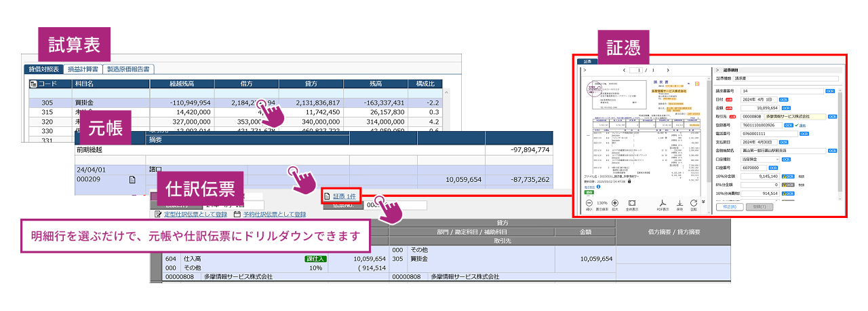
Task: Click the info icon below the invoice file details
Action: click(x=598, y=187)
